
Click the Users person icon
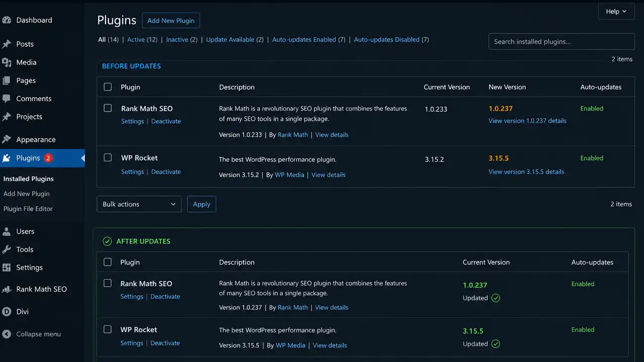tap(7, 231)
